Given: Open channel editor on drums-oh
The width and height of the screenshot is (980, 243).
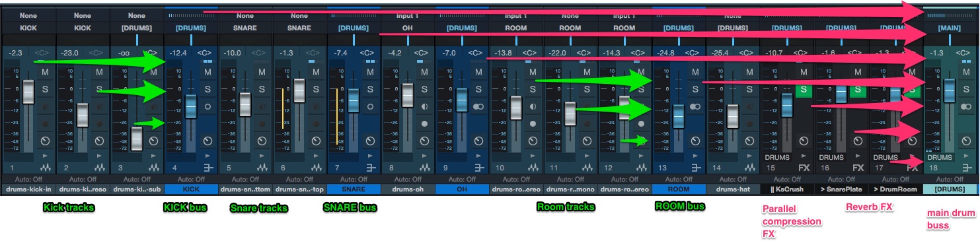Looking at the screenshot, I should click(x=424, y=141).
